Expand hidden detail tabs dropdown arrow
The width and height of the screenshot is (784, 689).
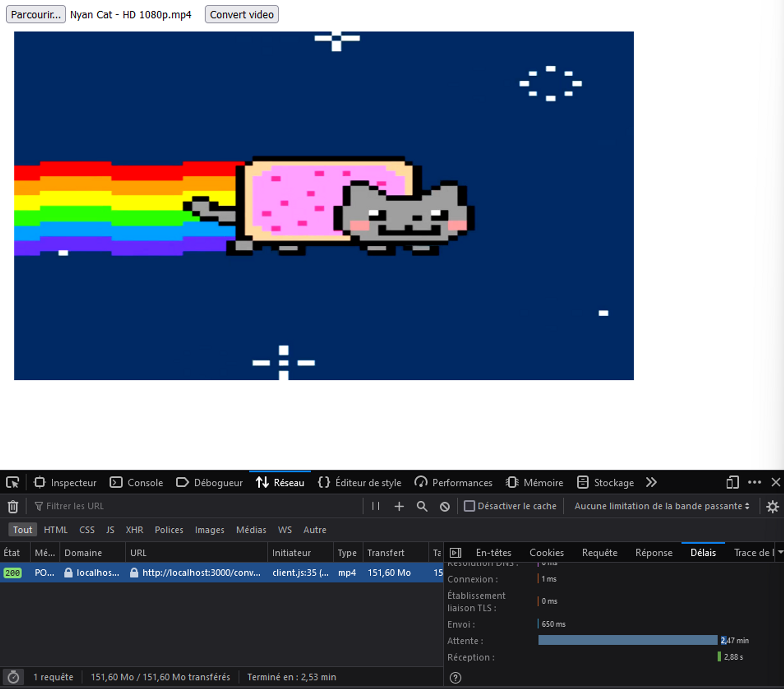pyautogui.click(x=780, y=552)
